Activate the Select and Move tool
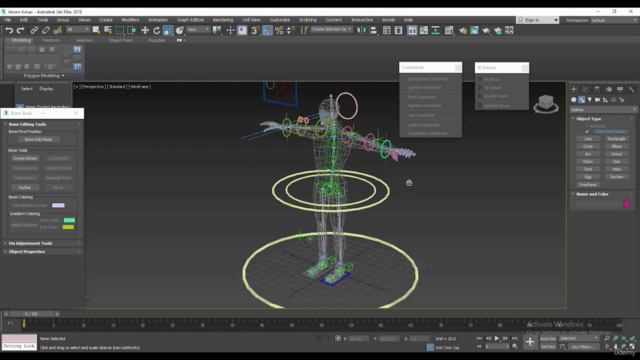This screenshot has height=360, width=640. click(x=145, y=30)
